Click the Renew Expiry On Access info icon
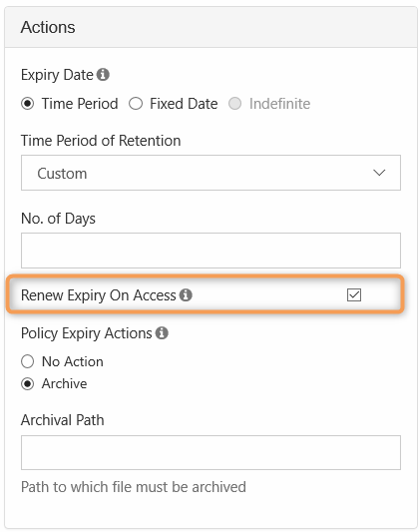The height and width of the screenshot is (532, 420). [186, 294]
